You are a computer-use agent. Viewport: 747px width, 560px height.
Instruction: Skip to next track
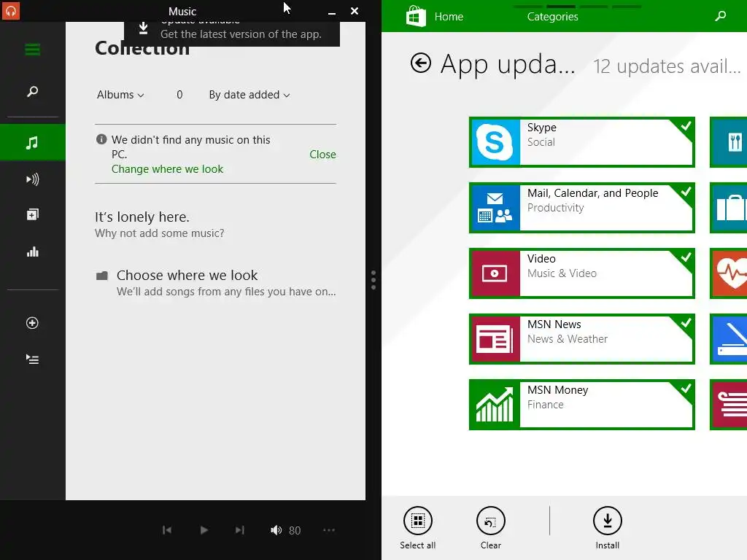pos(239,530)
